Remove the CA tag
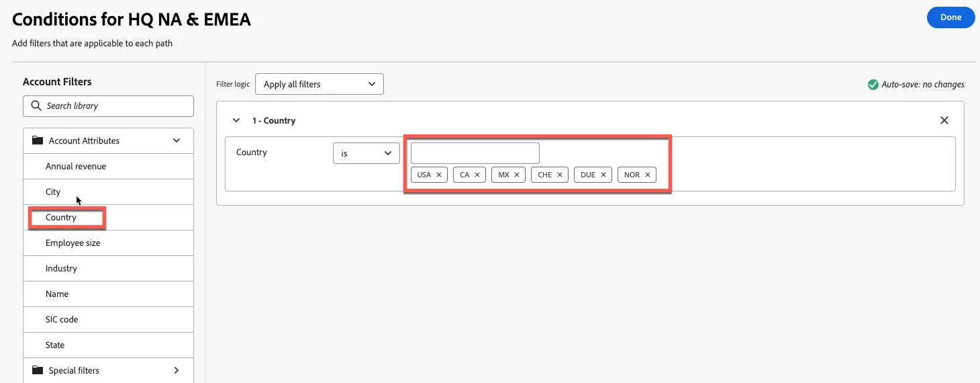 tap(477, 175)
